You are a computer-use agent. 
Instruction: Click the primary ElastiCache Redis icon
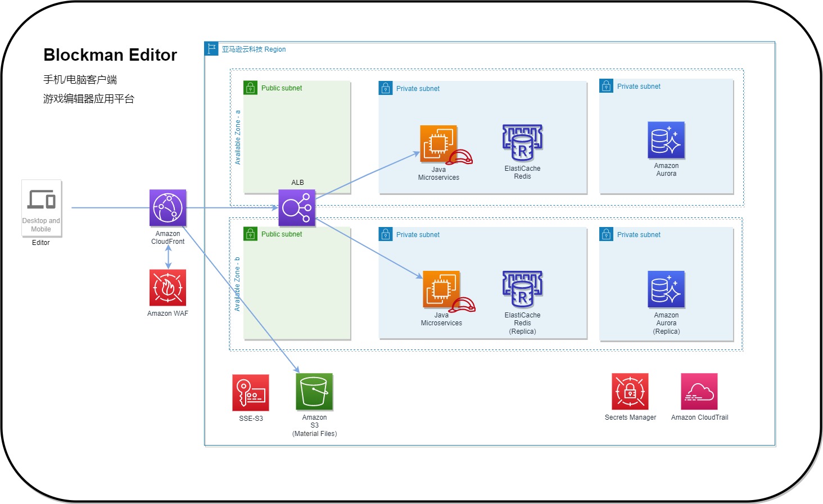(522, 143)
